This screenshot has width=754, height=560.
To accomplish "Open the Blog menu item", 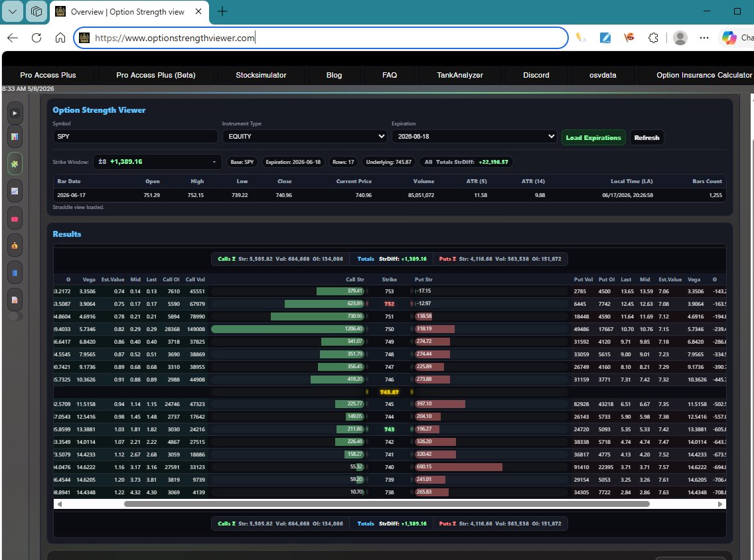I will pos(334,75).
